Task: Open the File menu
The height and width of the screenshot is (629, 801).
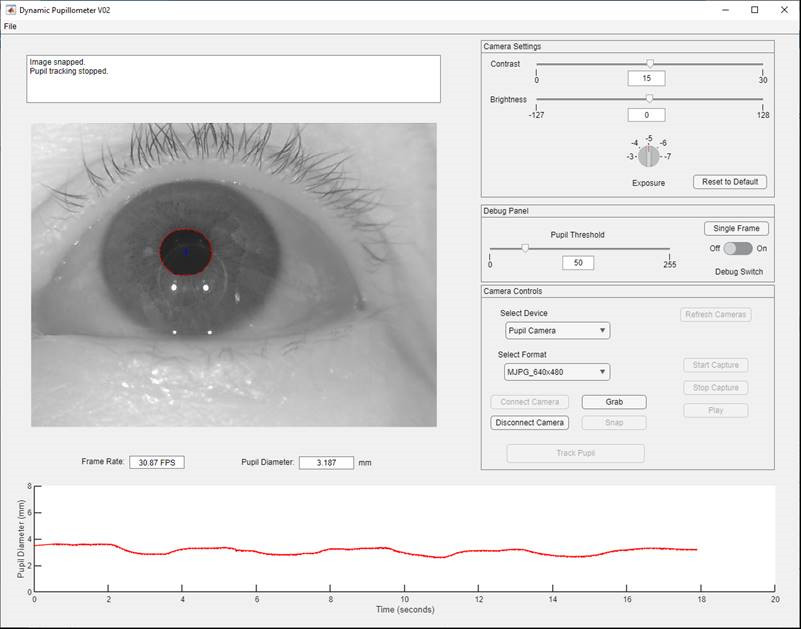Action: (x=10, y=26)
